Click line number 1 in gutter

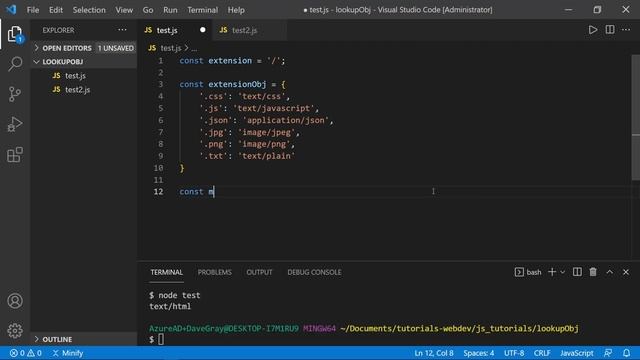(160, 61)
